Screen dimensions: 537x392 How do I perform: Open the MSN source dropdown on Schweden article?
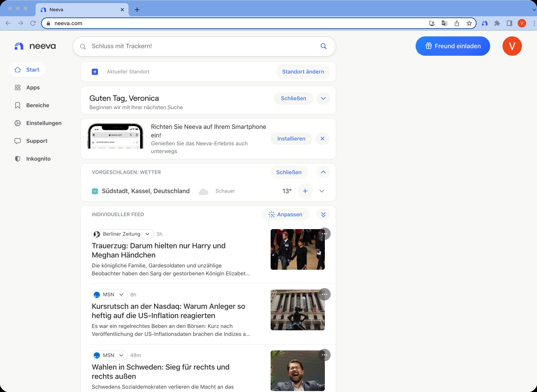tap(110, 355)
